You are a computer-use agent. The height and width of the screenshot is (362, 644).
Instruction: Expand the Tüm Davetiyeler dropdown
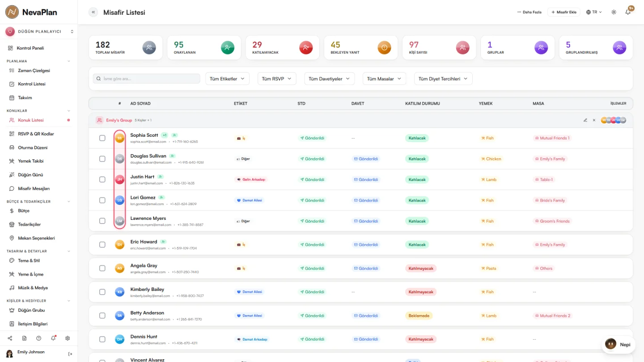point(330,79)
